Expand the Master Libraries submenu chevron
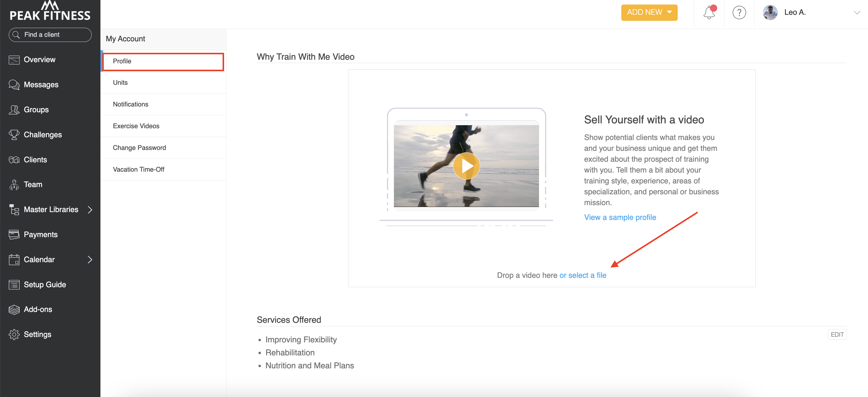 click(x=90, y=210)
